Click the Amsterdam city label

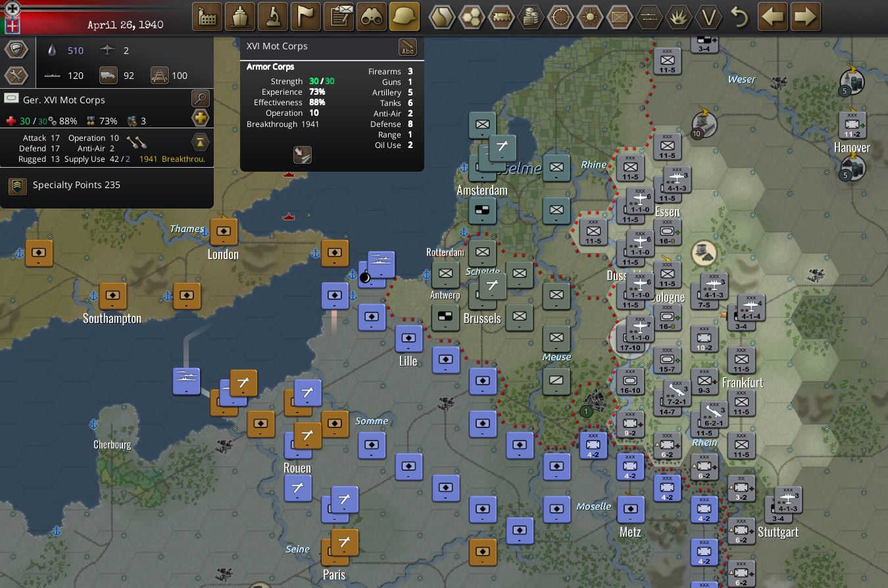click(482, 190)
